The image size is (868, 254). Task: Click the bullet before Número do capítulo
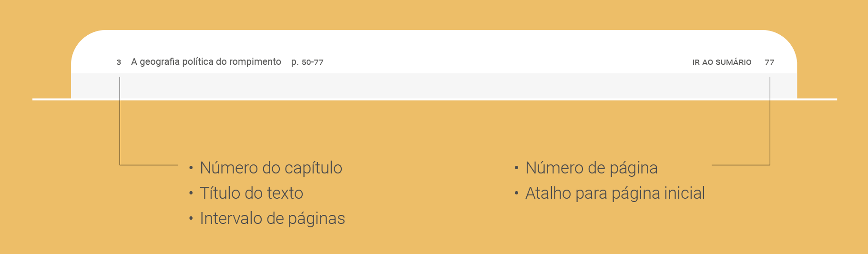[191, 168]
